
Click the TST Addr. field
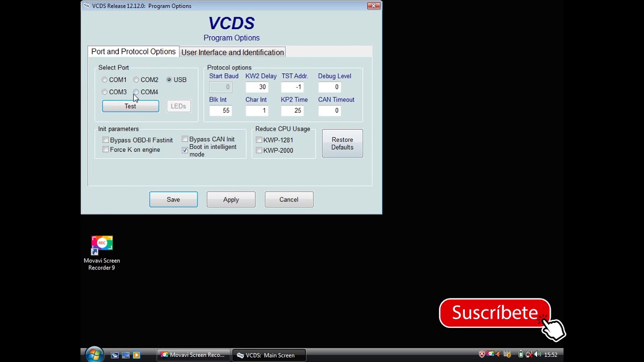click(x=293, y=87)
